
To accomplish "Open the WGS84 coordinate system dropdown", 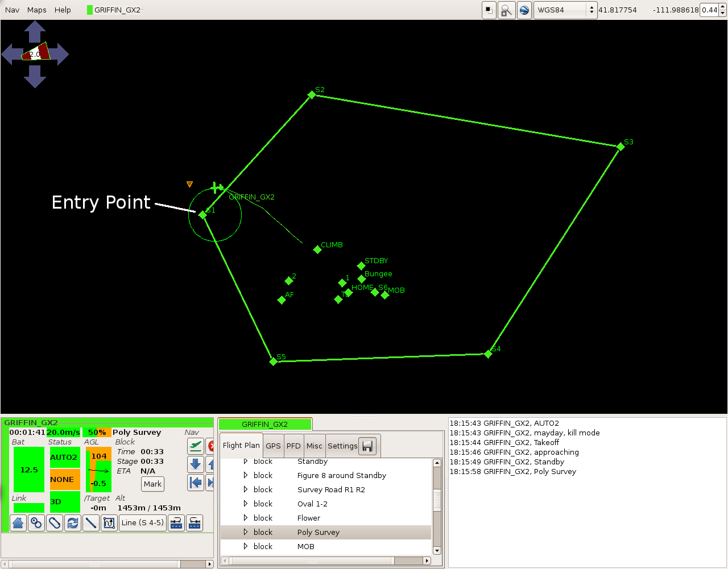I will coord(565,10).
